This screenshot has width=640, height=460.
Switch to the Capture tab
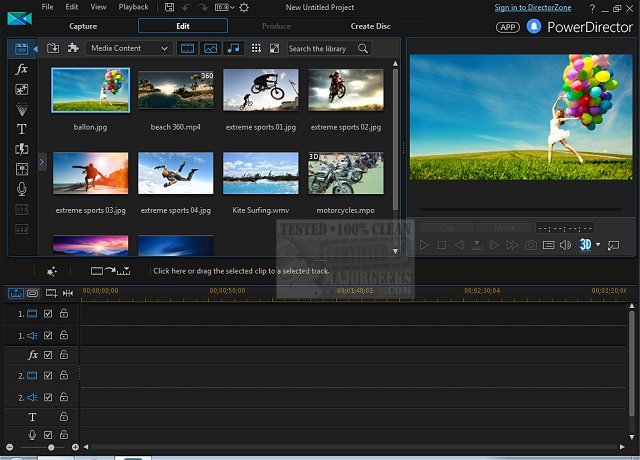click(83, 26)
